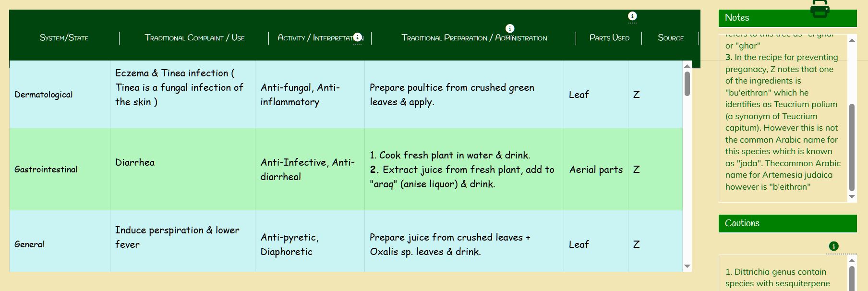Screen dimensions: 868x291
Task: Open info icon beside Activity / Interpretation header
Action: (357, 37)
